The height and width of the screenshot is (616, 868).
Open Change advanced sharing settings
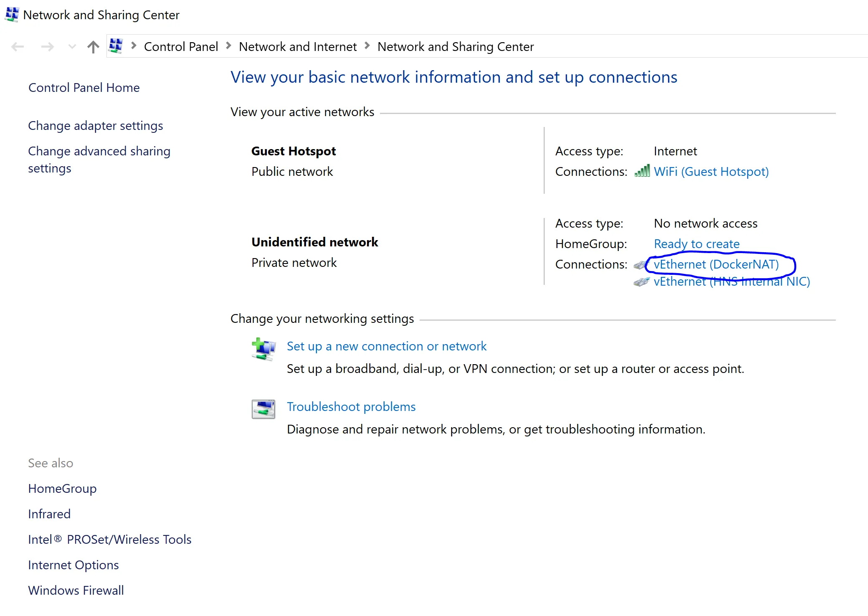pos(99,160)
